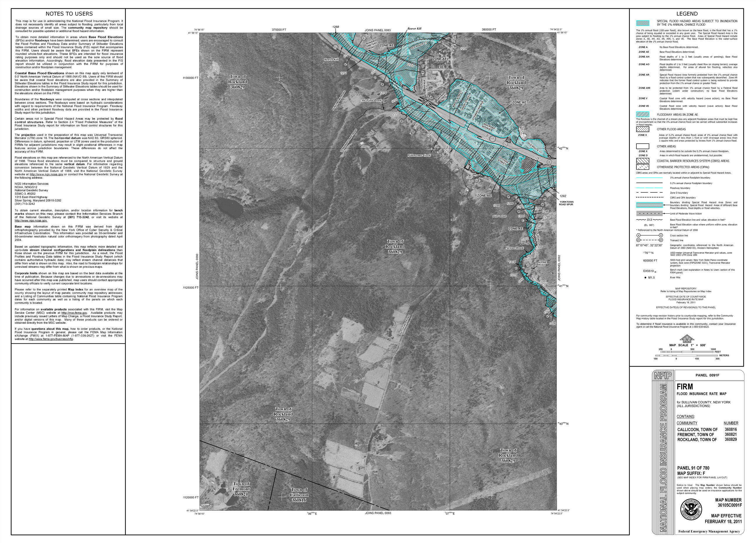Click the CBRS Areas hatched swatch
Image resolution: width=756 pixels, height=543 pixels.
coord(643,161)
